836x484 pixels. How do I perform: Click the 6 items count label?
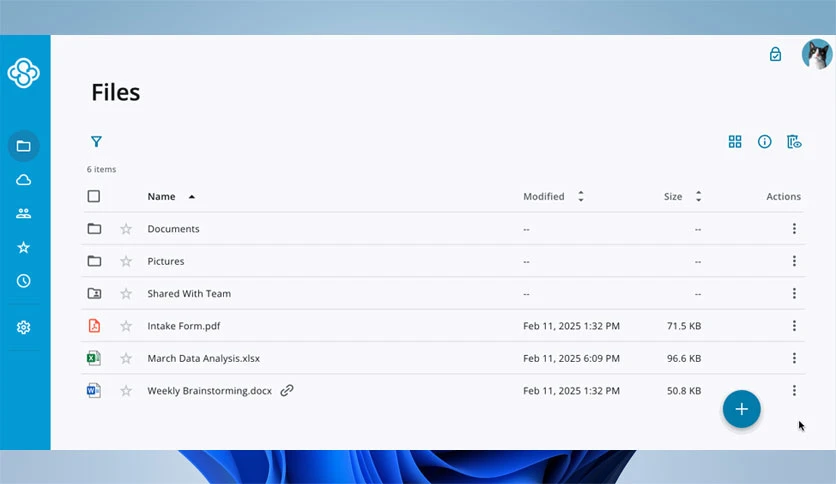pos(101,170)
